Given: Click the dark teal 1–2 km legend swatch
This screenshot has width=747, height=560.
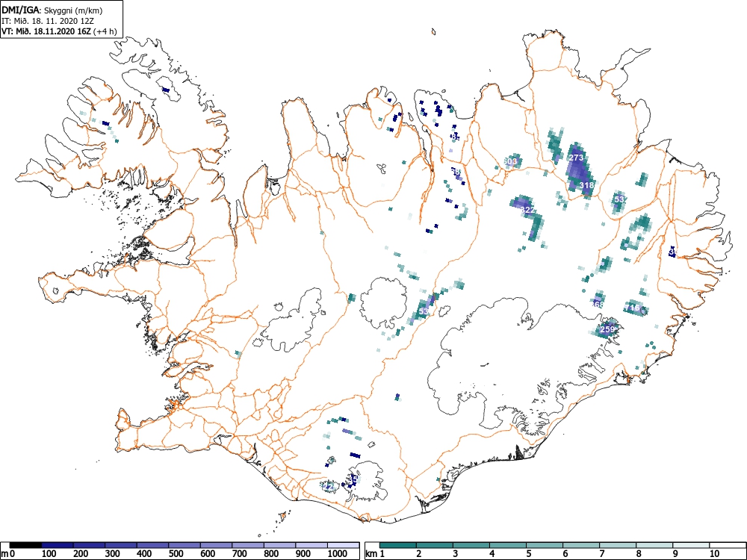Looking at the screenshot, I should pos(398,545).
